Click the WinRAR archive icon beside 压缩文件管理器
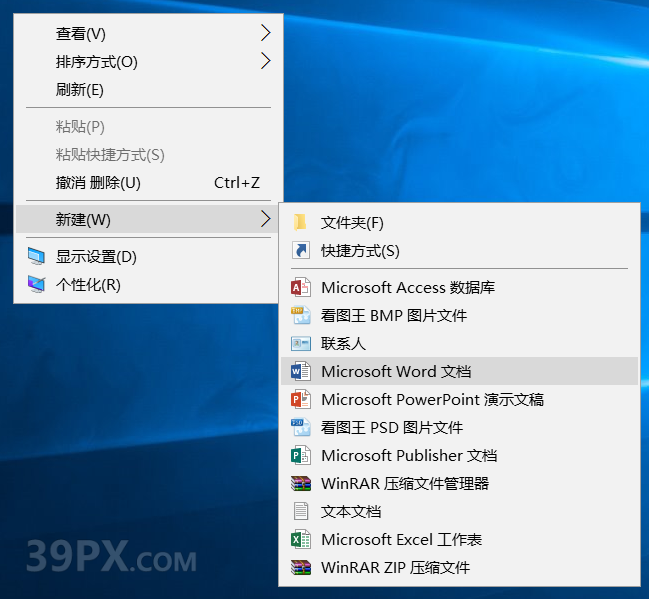This screenshot has width=649, height=599. (x=301, y=484)
